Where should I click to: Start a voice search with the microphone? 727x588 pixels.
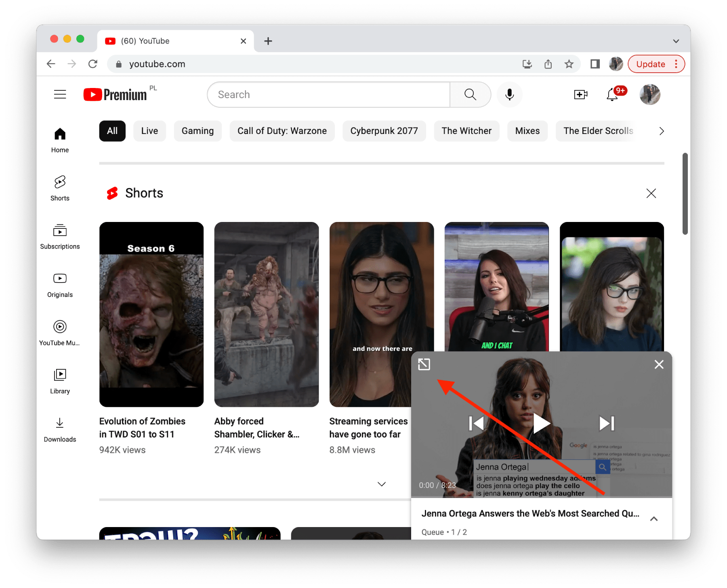pyautogui.click(x=509, y=94)
